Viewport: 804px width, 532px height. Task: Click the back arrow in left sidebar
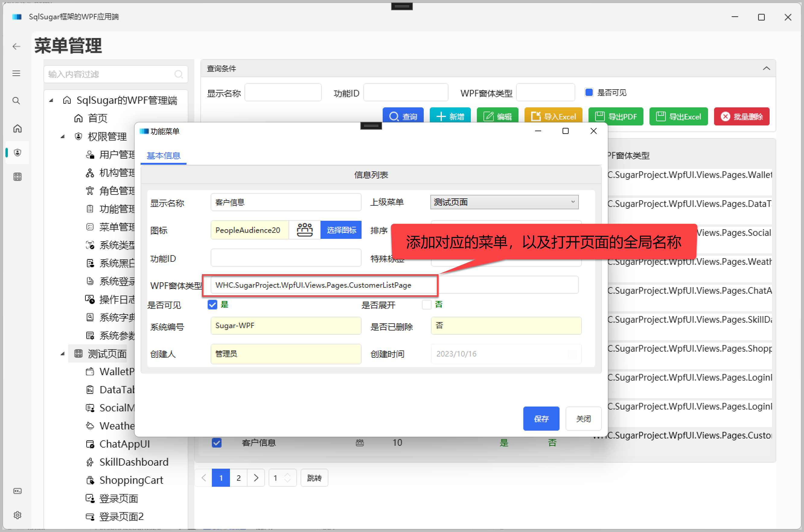16,46
